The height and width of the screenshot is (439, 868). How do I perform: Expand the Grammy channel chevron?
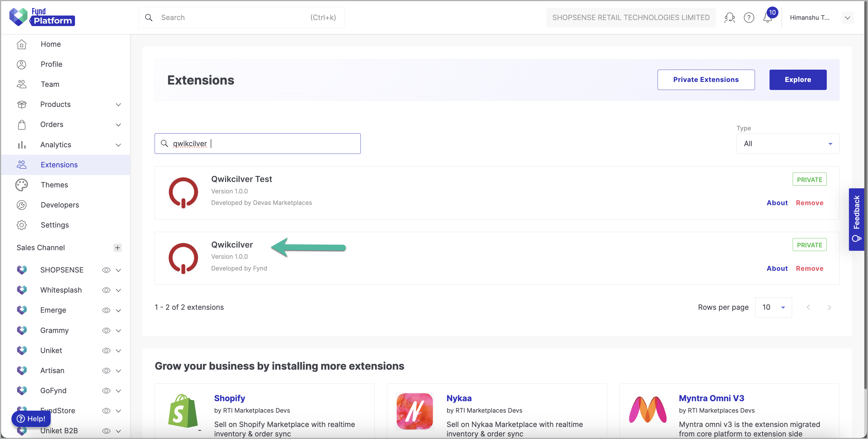(118, 330)
